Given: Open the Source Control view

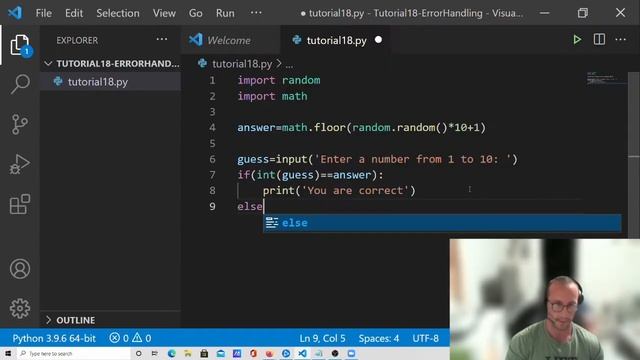Looking at the screenshot, I should coord(20,124).
